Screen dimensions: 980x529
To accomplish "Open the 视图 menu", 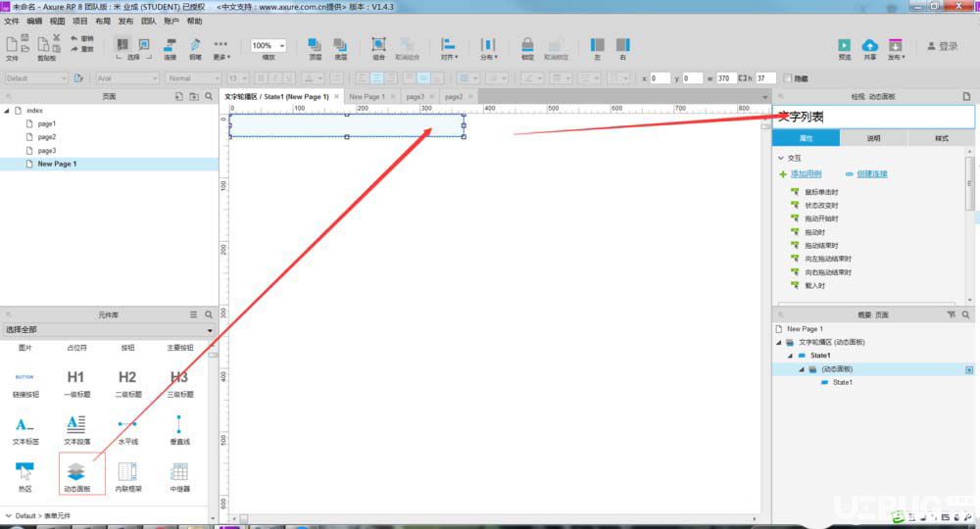I will click(58, 22).
